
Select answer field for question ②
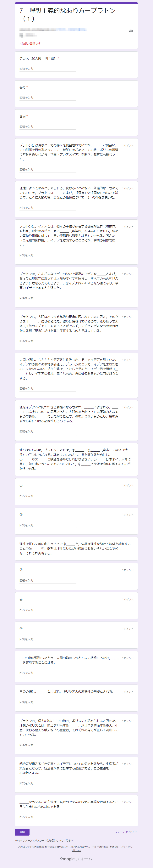click(48, 525)
